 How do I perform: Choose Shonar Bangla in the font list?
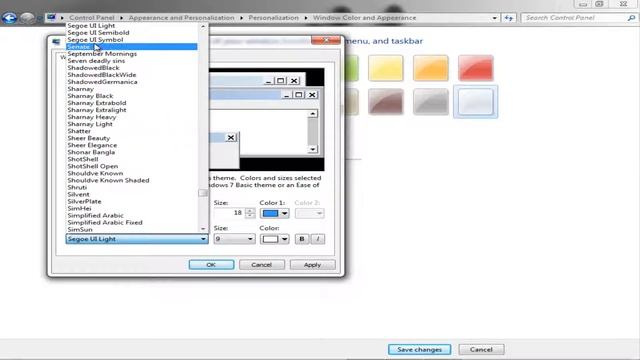click(x=91, y=152)
